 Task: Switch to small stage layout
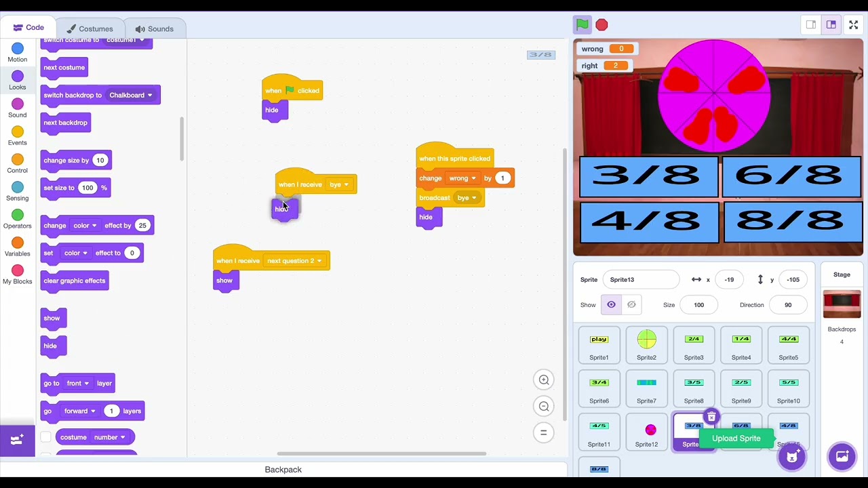coord(811,25)
